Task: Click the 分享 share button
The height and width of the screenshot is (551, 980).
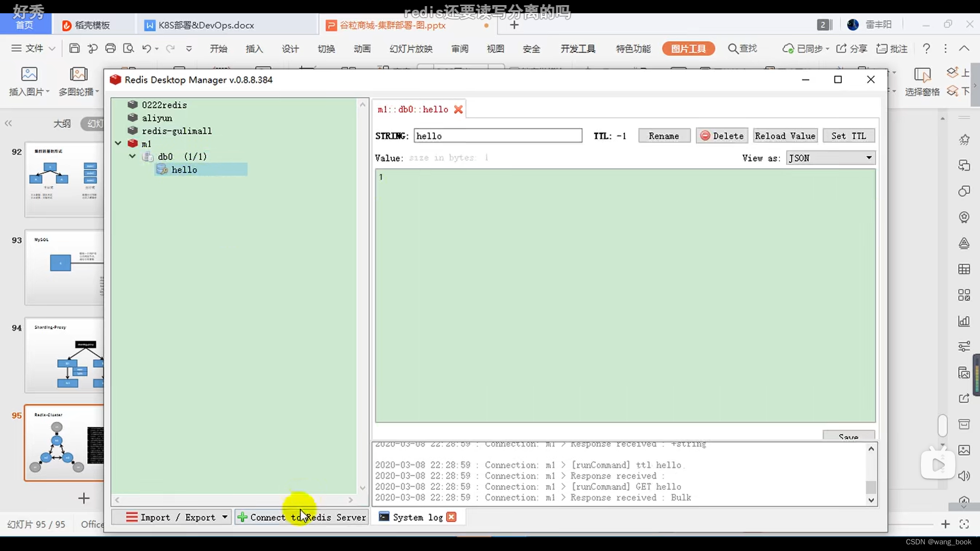Action: coord(852,48)
